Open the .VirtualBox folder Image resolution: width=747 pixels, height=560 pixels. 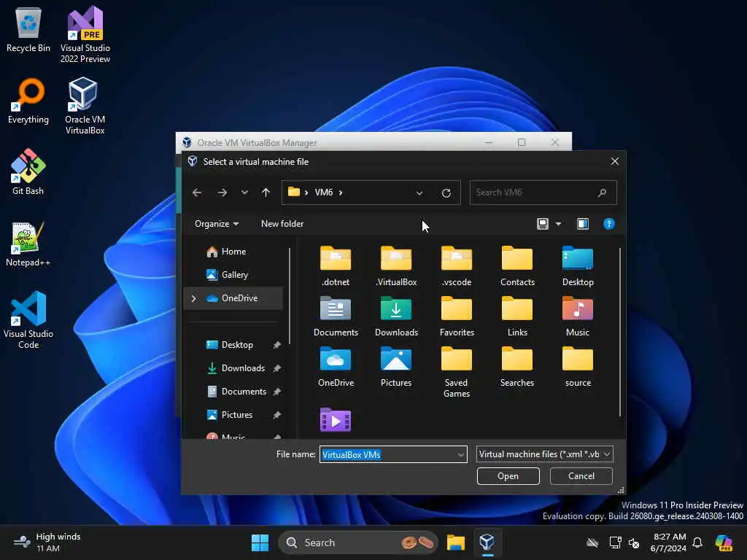[396, 266]
